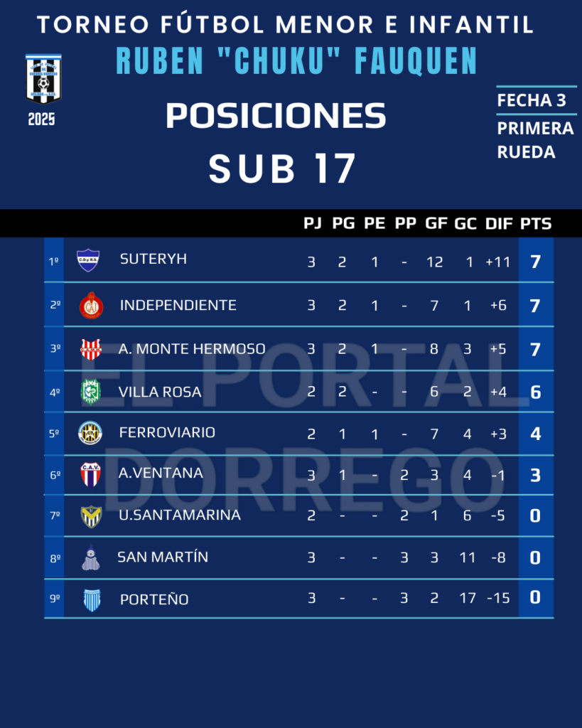
Task: Click the San Martín team crest
Action: click(90, 558)
